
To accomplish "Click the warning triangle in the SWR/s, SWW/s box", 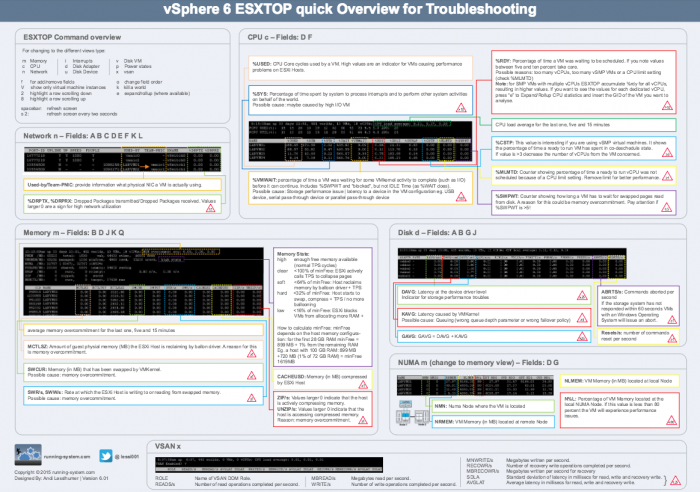I will (x=252, y=398).
